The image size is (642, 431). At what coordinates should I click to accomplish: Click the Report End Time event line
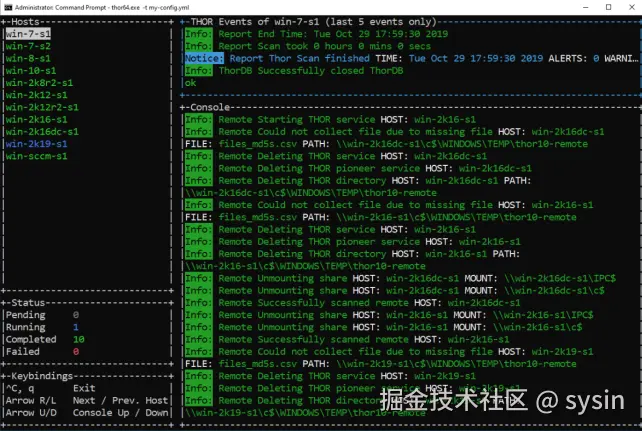click(316, 34)
